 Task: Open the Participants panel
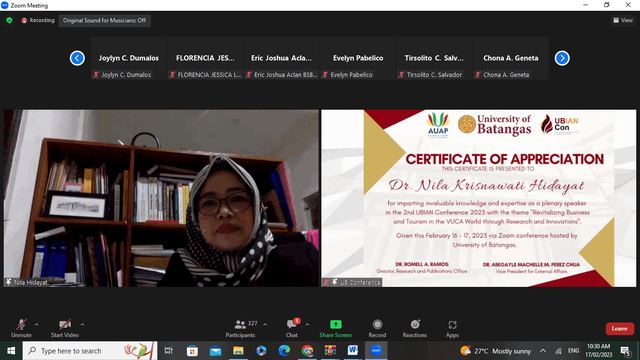tap(240, 328)
